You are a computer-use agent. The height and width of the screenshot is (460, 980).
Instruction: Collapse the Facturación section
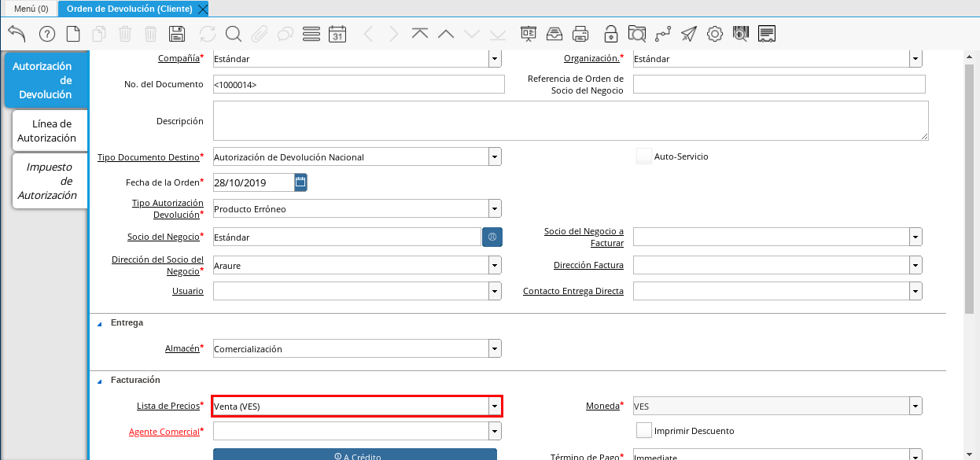click(100, 381)
